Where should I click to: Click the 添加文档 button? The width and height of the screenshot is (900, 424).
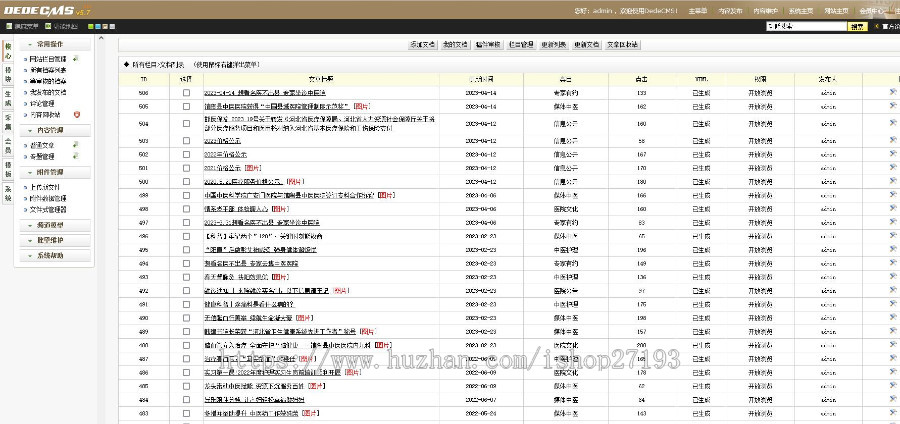click(x=422, y=45)
